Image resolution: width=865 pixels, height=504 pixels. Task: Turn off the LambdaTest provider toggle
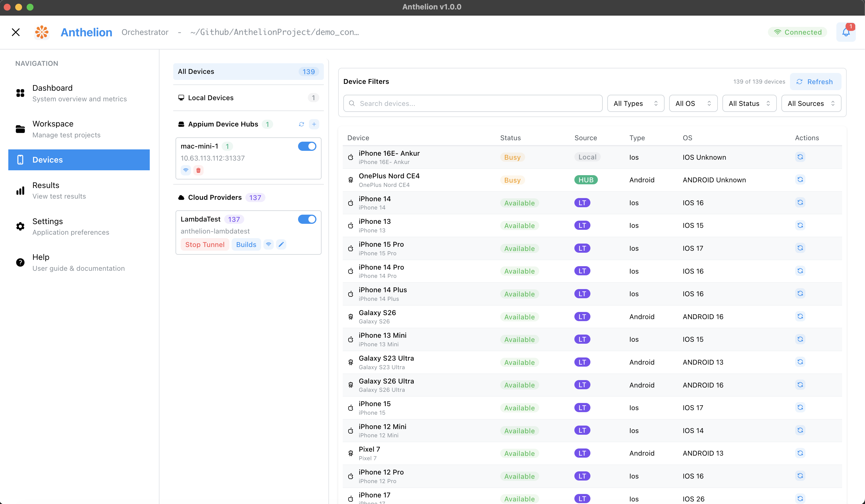[x=307, y=219]
